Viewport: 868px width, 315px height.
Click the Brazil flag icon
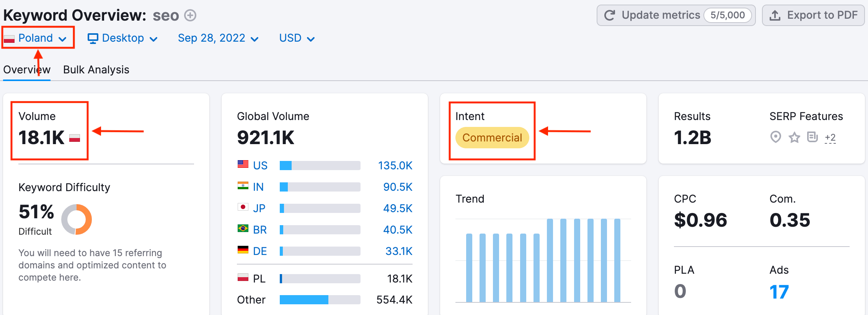point(243,229)
